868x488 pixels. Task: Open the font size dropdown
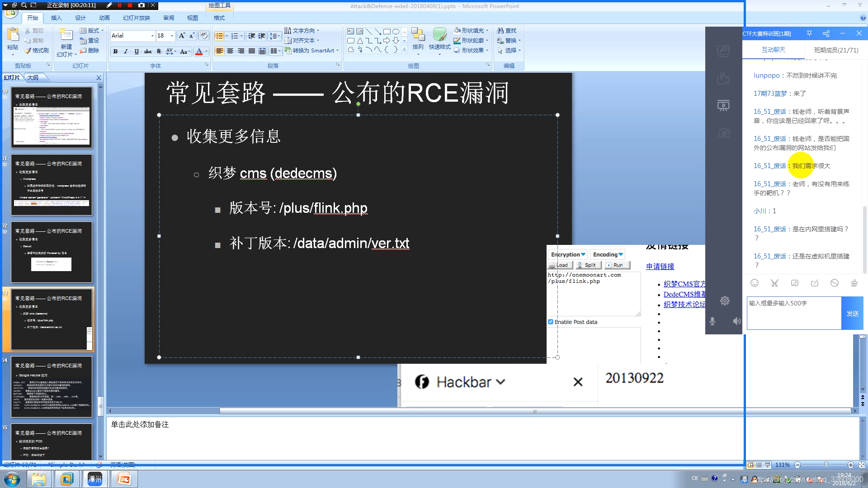tap(172, 36)
